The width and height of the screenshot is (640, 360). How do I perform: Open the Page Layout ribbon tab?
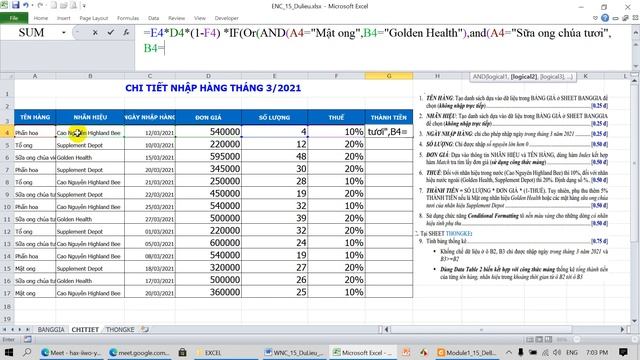click(x=93, y=18)
